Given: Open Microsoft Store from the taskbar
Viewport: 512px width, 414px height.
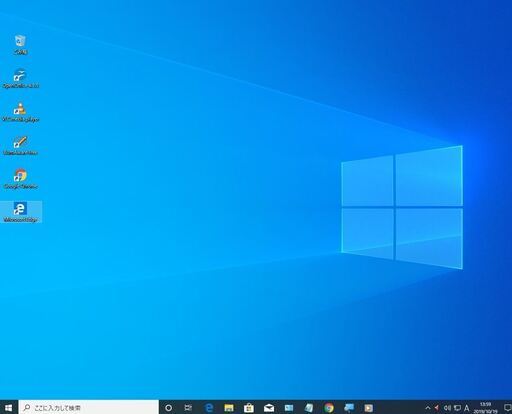Looking at the screenshot, I should (249, 408).
